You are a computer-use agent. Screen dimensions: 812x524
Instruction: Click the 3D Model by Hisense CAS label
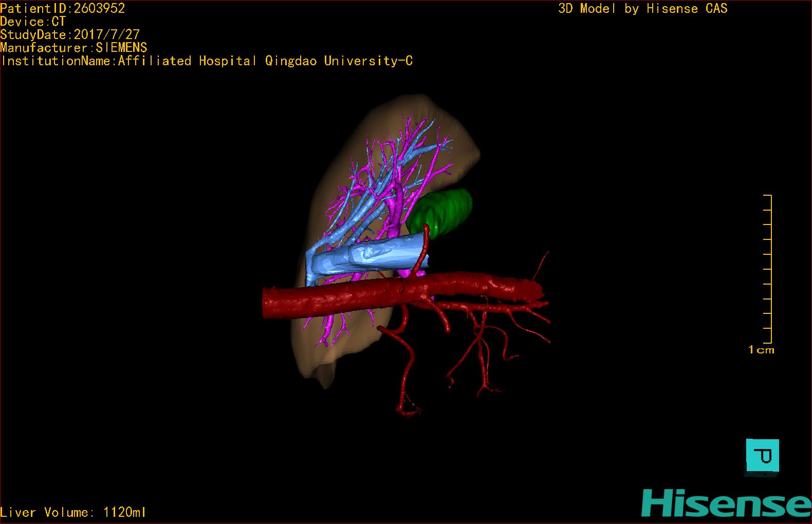643,8
